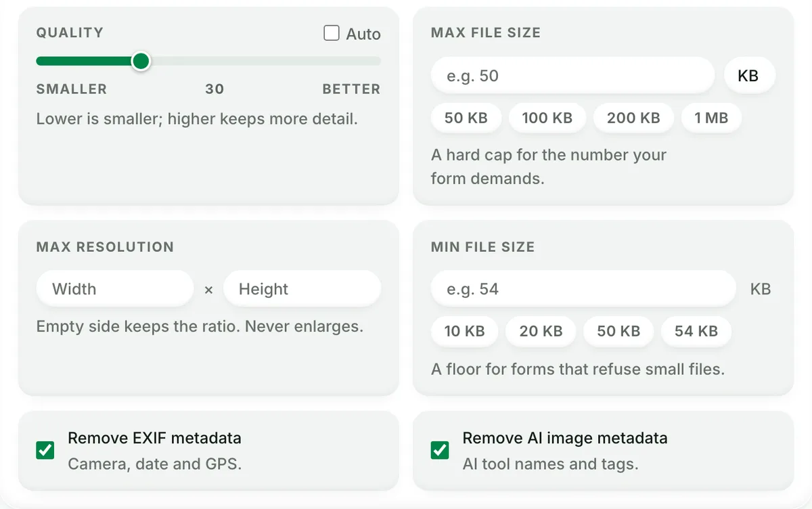Choose the 50 KB min size preset

coord(618,331)
